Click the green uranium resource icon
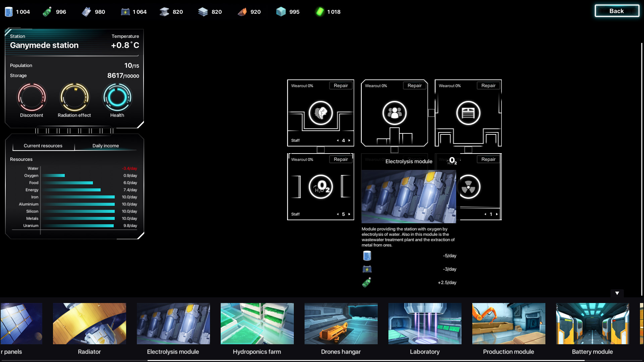644x362 pixels. [x=319, y=11]
